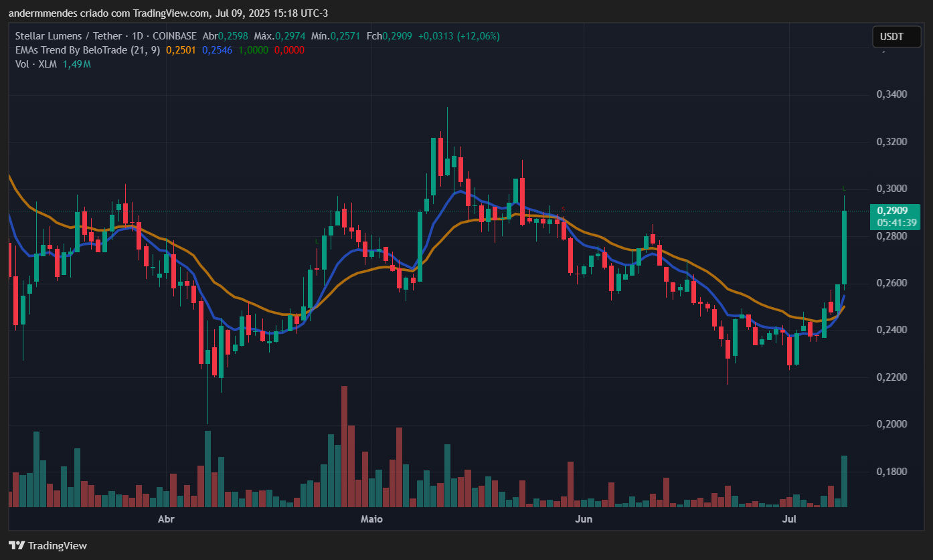This screenshot has width=933, height=560.
Task: Click the orange EMA value 0,2501
Action: pyautogui.click(x=181, y=50)
